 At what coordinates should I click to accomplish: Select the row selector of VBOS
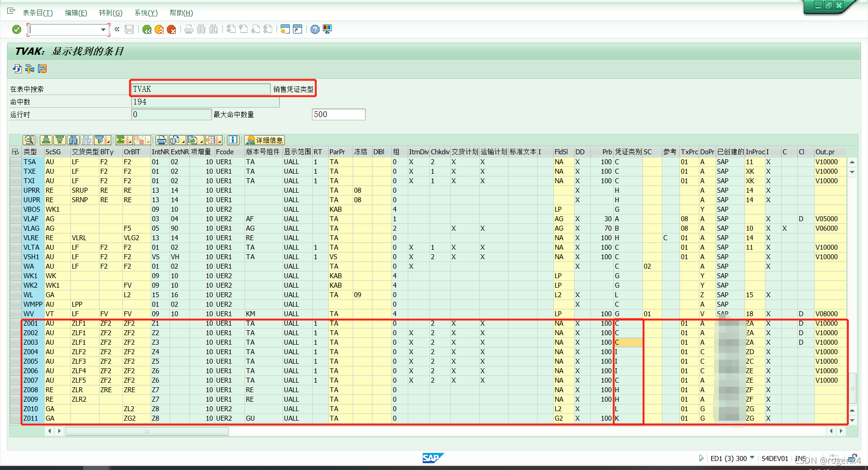pos(15,209)
